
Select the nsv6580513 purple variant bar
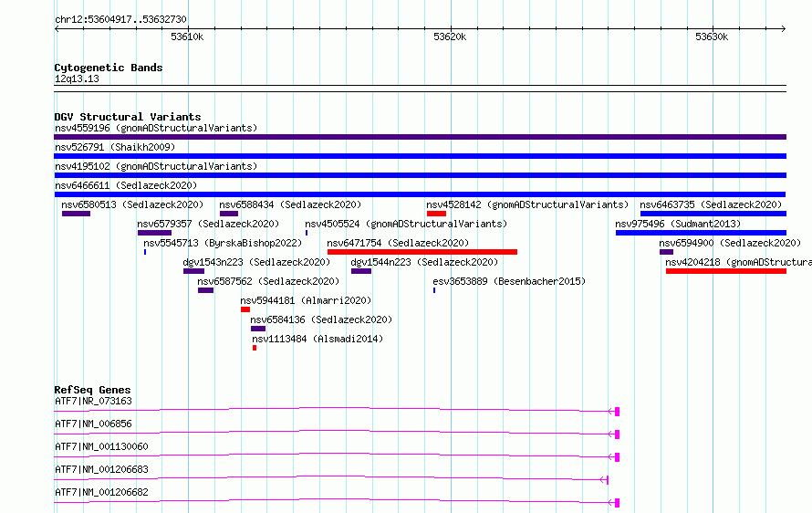click(76, 214)
